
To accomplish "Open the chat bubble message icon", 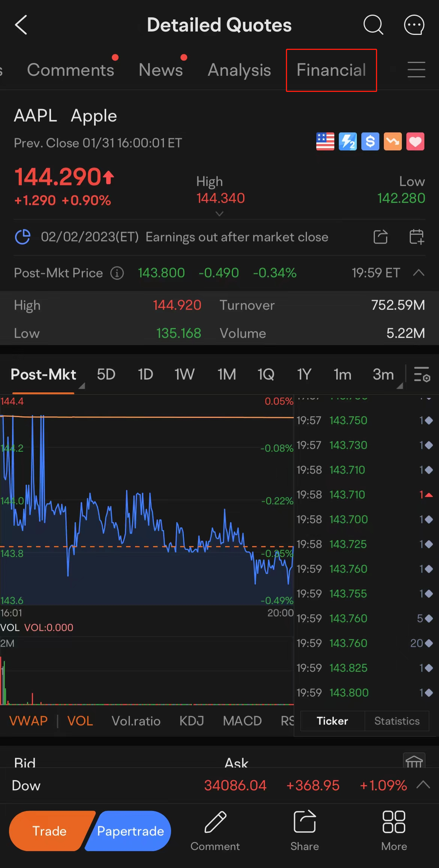I will (414, 25).
